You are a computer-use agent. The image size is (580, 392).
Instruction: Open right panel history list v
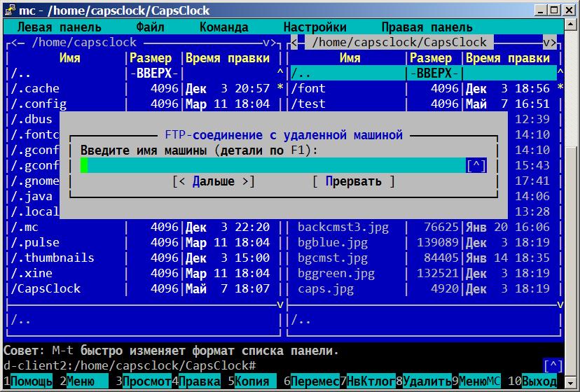click(x=546, y=43)
